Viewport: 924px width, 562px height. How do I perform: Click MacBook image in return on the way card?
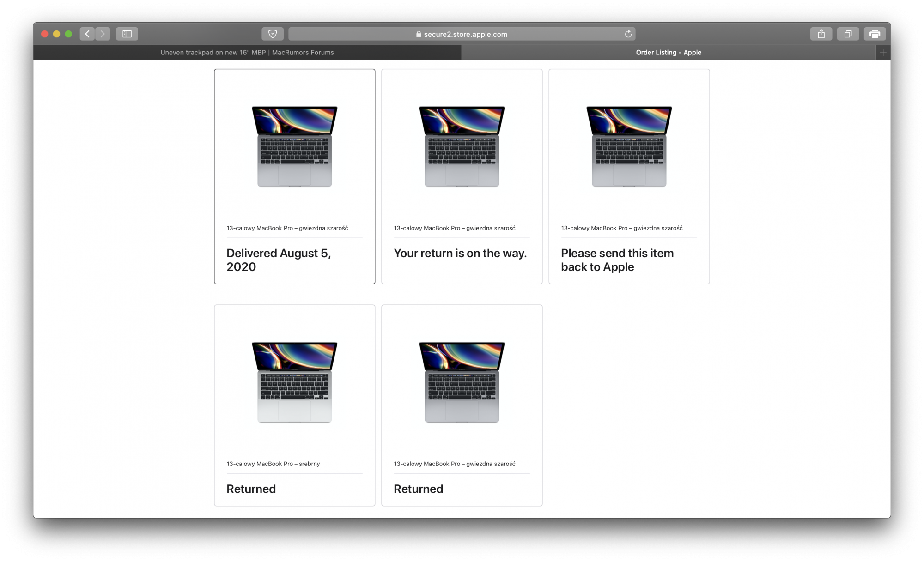tap(462, 146)
